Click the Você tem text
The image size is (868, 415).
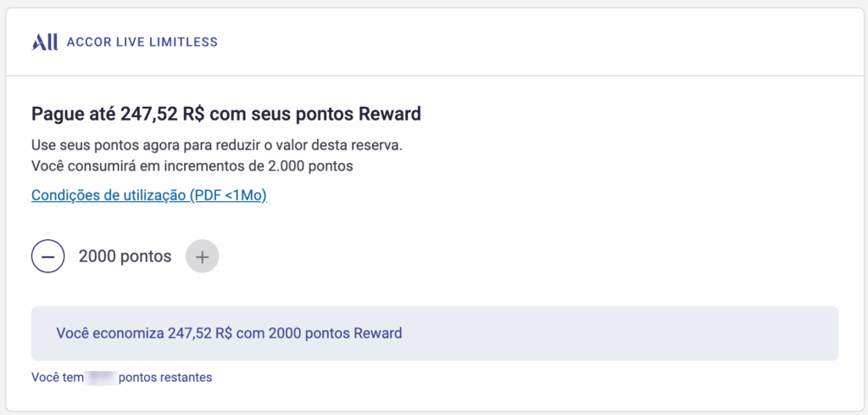(x=57, y=377)
